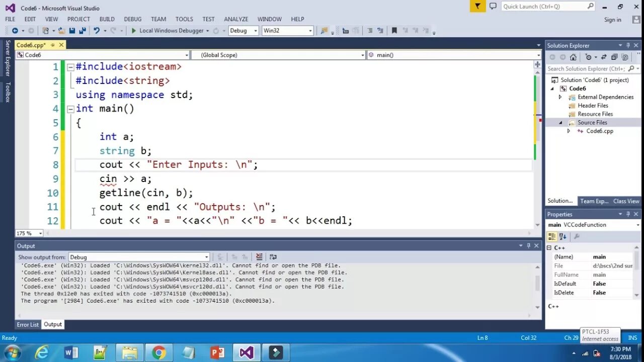Click the Pending Changes Filter clock icon

(588, 57)
